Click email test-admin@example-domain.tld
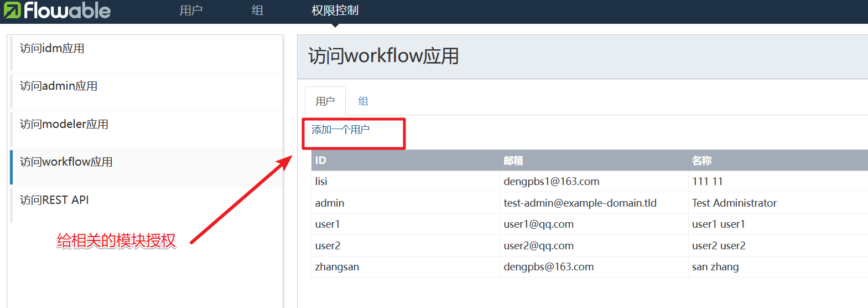 point(580,203)
